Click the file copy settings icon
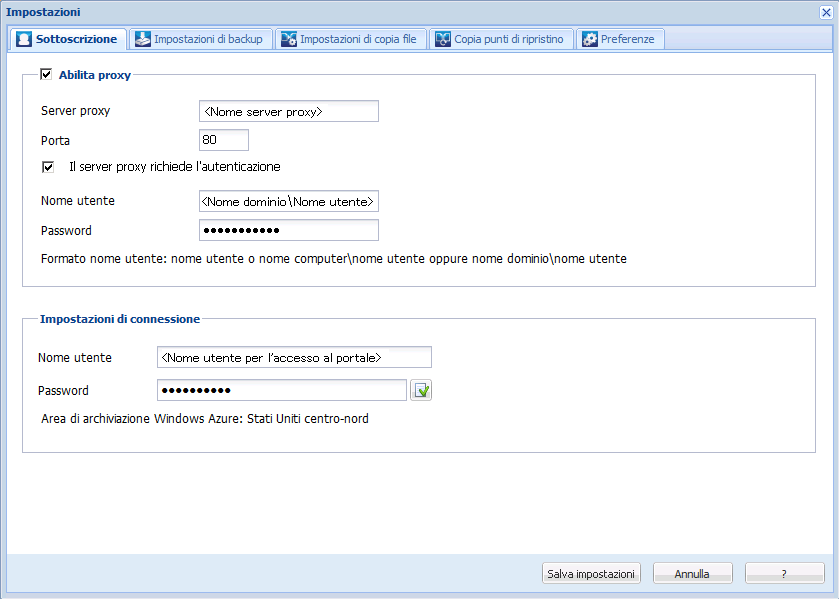The width and height of the screenshot is (839, 599). [289, 39]
